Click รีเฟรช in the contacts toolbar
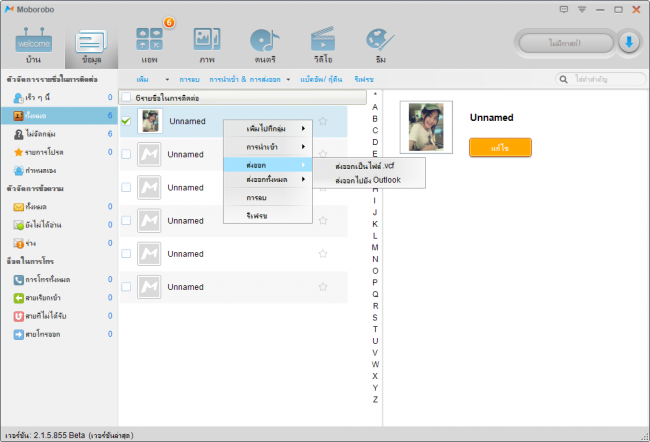 [x=364, y=79]
